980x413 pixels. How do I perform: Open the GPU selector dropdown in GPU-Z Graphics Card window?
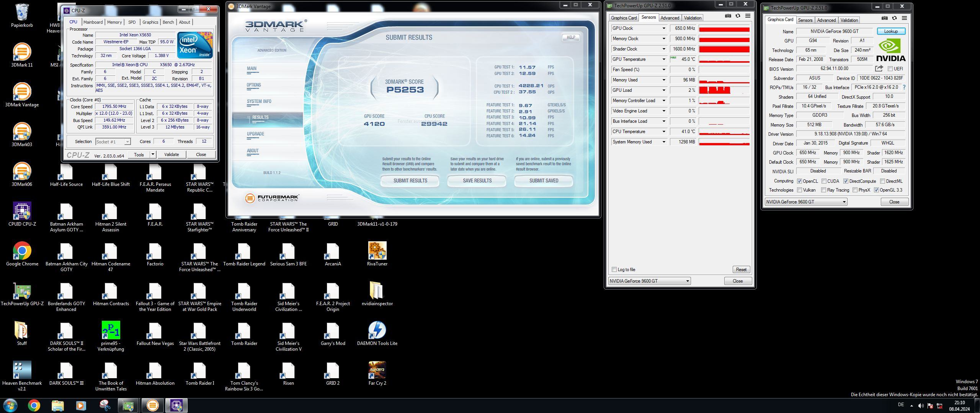pos(806,202)
